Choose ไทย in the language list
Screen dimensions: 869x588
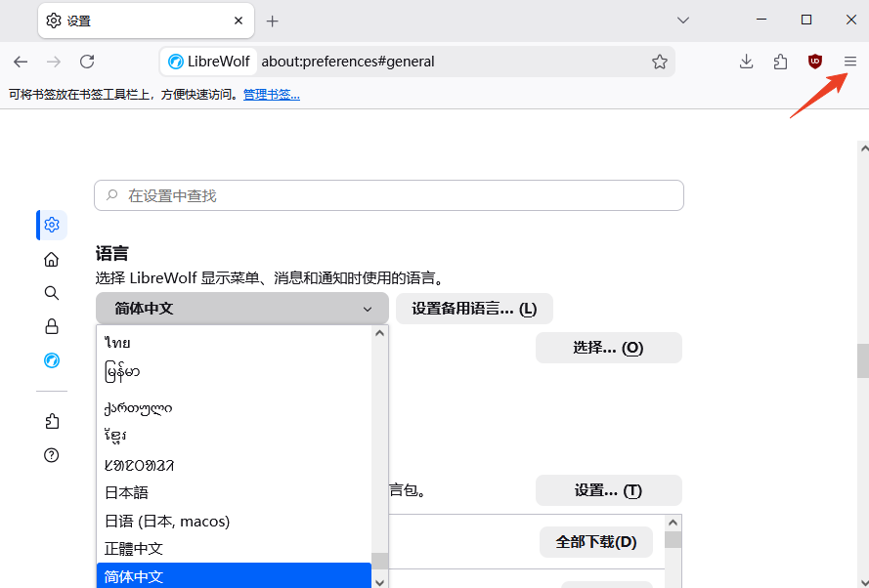234,343
